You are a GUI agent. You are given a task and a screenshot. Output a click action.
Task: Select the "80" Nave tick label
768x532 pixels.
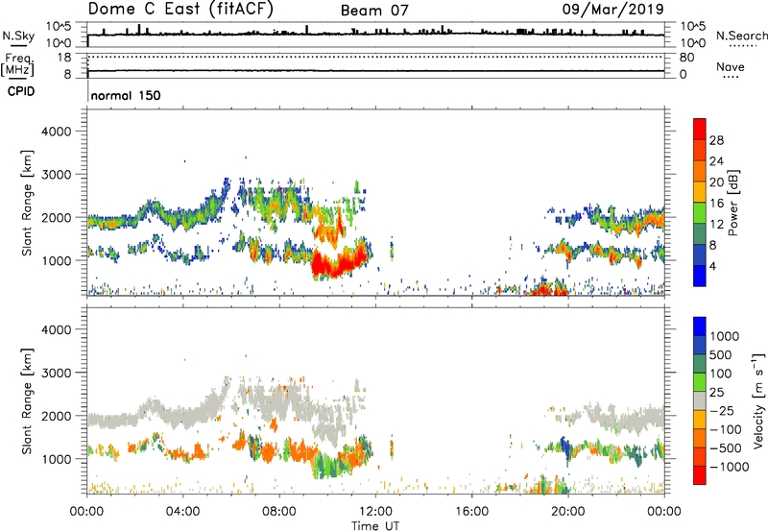coord(686,58)
